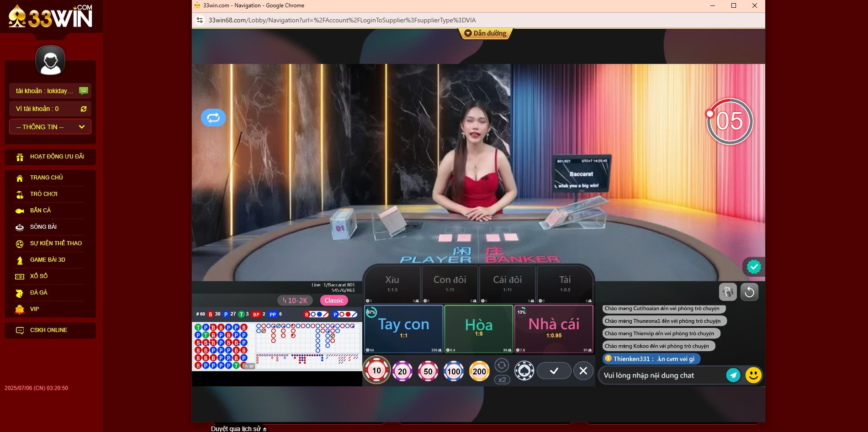
Task: Click the crown icon beside VIP
Action: (20, 310)
